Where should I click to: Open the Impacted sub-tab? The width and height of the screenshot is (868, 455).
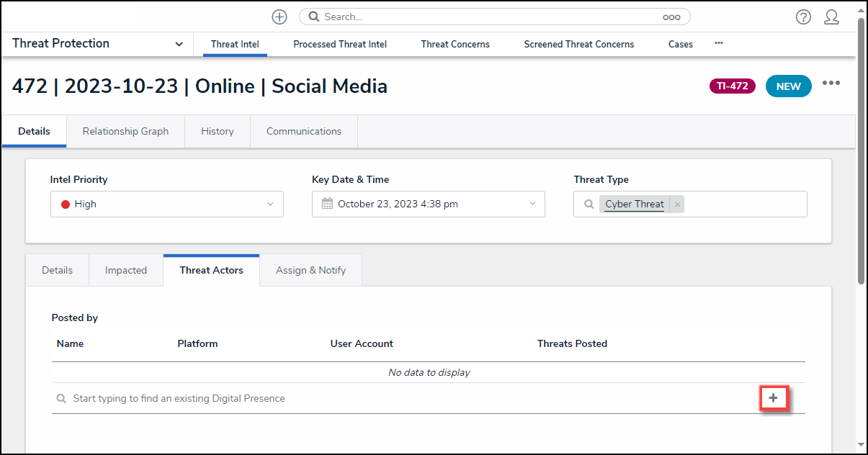tap(126, 270)
